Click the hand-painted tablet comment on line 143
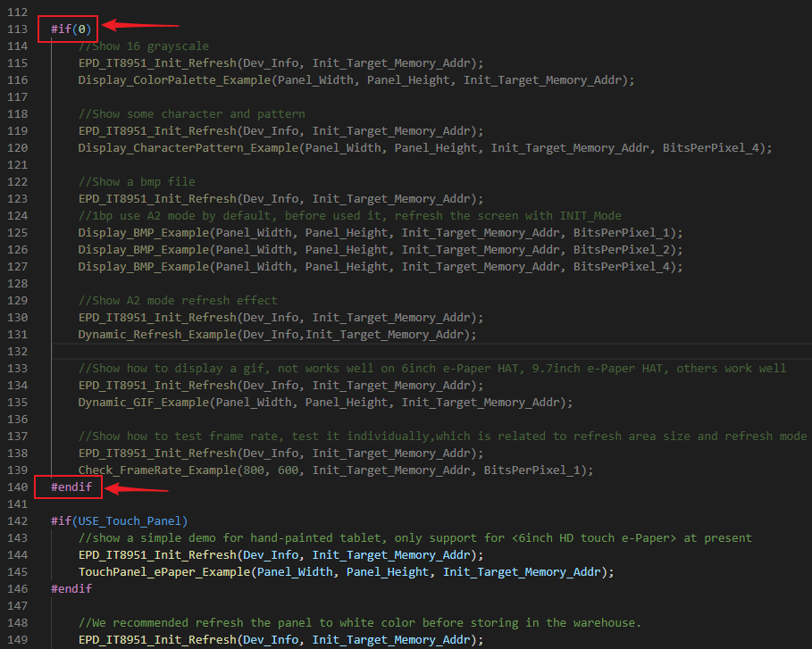 coord(414,537)
